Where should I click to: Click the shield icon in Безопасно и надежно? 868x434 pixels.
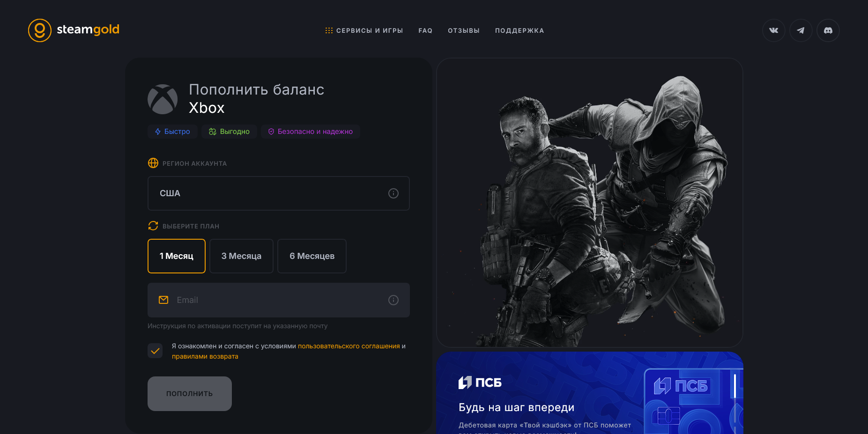tap(271, 132)
